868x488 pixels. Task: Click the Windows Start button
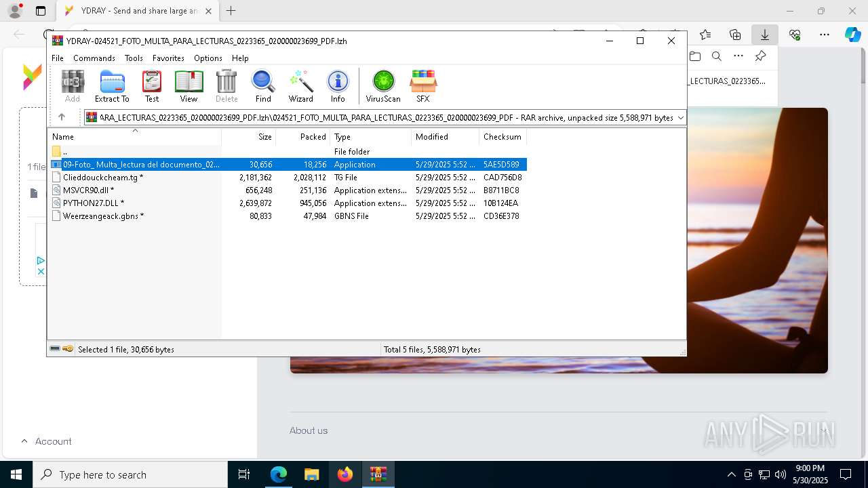click(x=16, y=474)
